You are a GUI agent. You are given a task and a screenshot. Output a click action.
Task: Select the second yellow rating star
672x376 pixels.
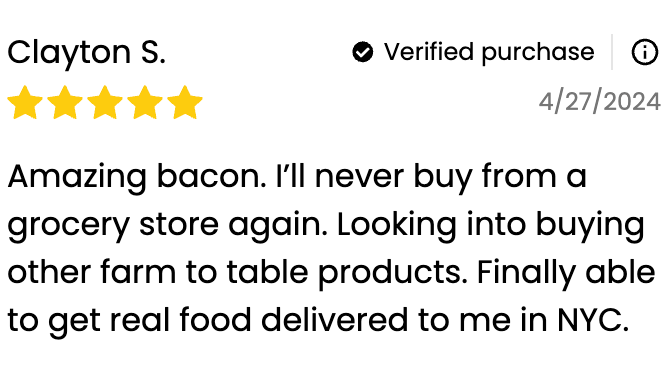(x=65, y=102)
